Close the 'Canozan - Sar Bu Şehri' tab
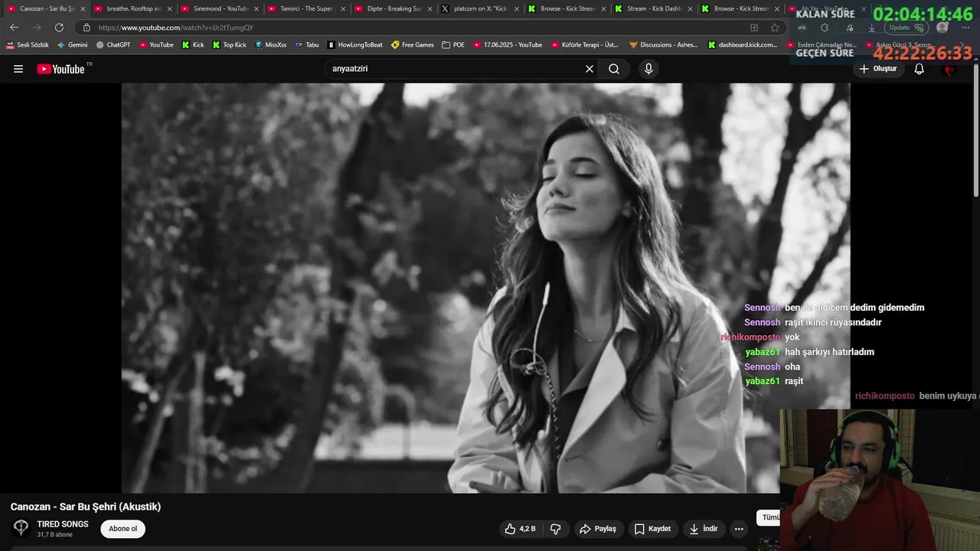 [83, 8]
